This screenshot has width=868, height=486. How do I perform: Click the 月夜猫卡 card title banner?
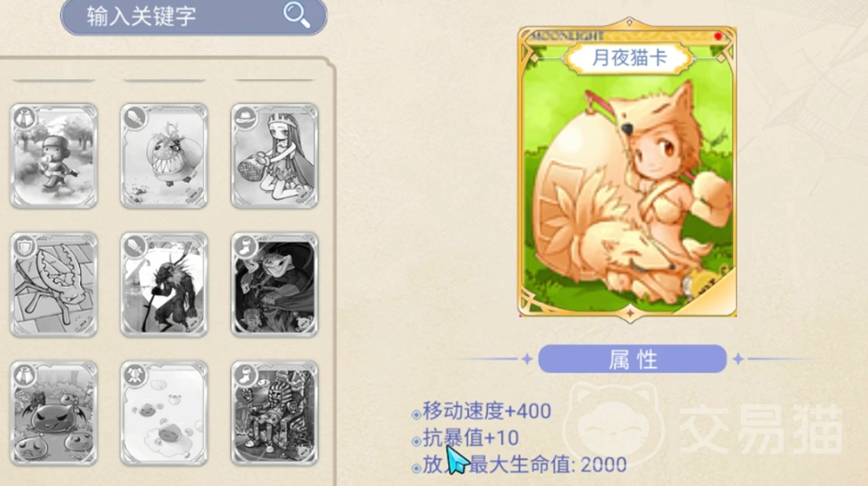629,57
